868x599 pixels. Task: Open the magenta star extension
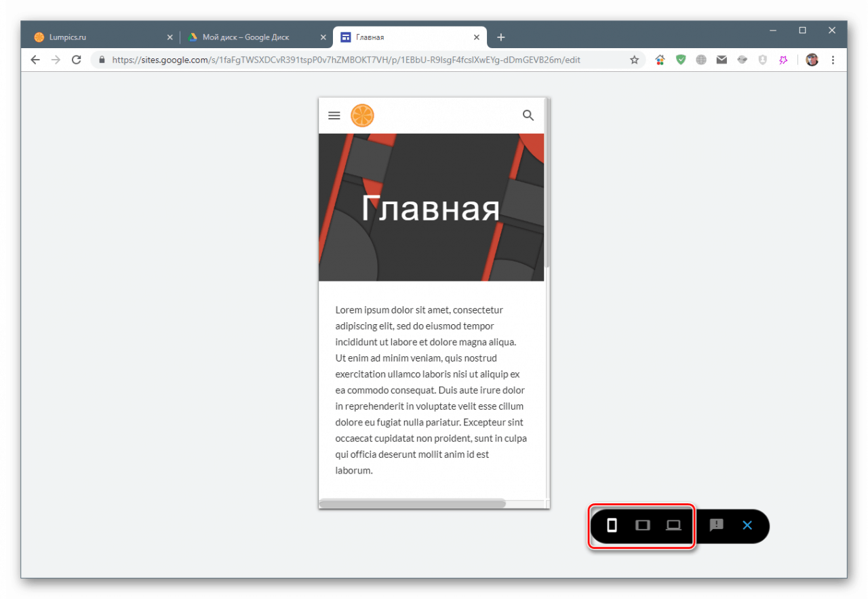point(783,60)
